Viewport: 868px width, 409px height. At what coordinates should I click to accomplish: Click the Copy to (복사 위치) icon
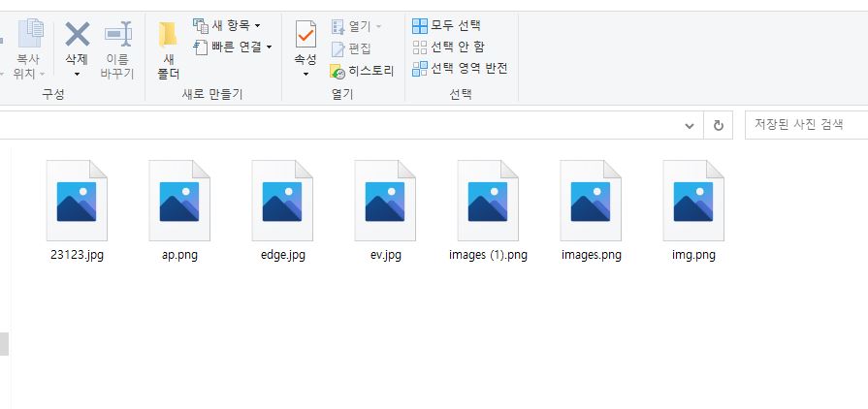pyautogui.click(x=30, y=33)
